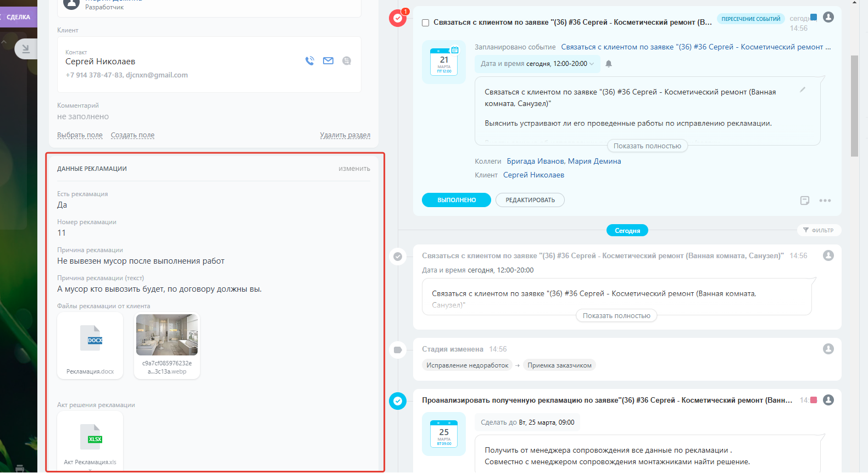The width and height of the screenshot is (868, 473).
Task: Open the Проанализировать полученную рекламацию task title
Action: pyautogui.click(x=607, y=400)
